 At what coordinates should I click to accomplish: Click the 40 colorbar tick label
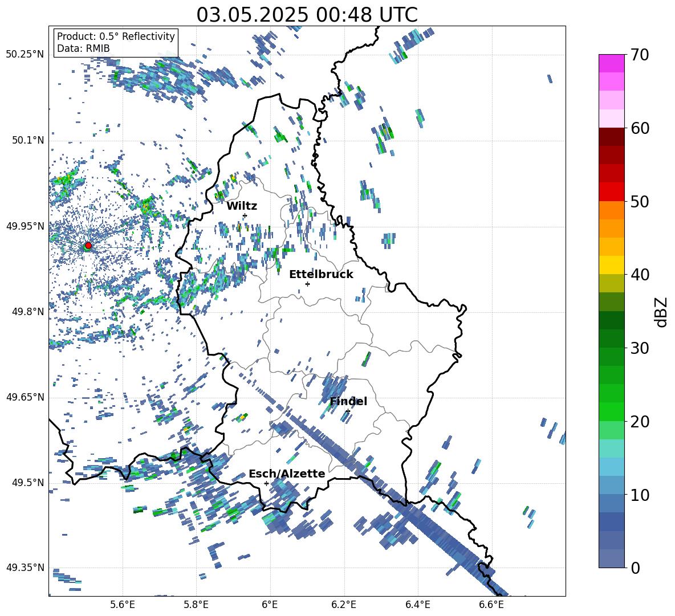point(640,275)
